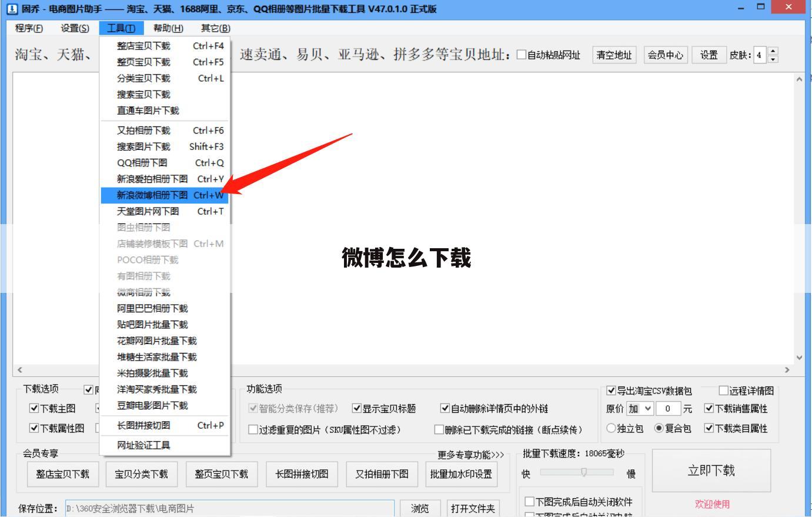Open 批量加水印设置
Viewport: 812px width, 517px height.
click(461, 474)
